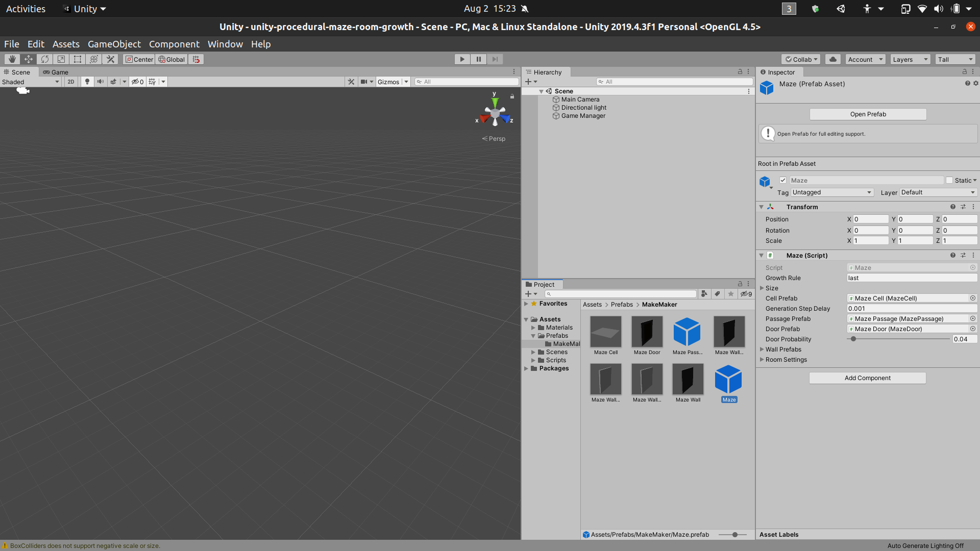This screenshot has width=980, height=551.
Task: Select the Rotate tool
Action: pyautogui.click(x=45, y=59)
